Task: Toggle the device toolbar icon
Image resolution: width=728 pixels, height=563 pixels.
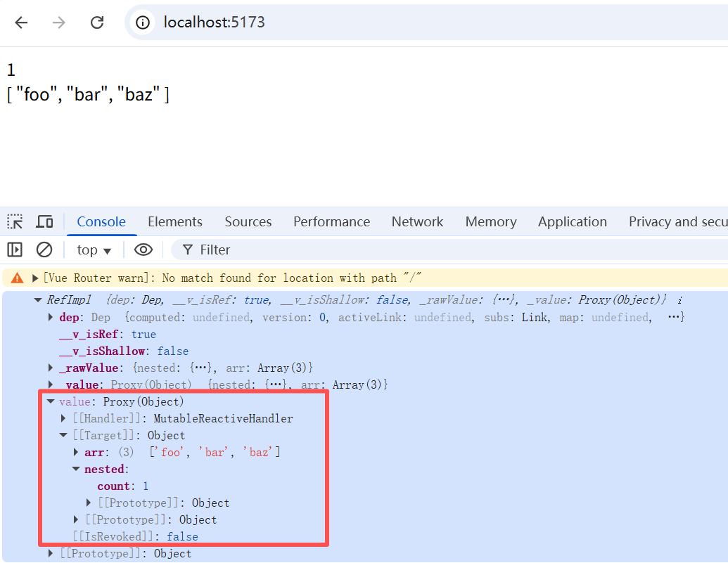Action: (x=44, y=222)
